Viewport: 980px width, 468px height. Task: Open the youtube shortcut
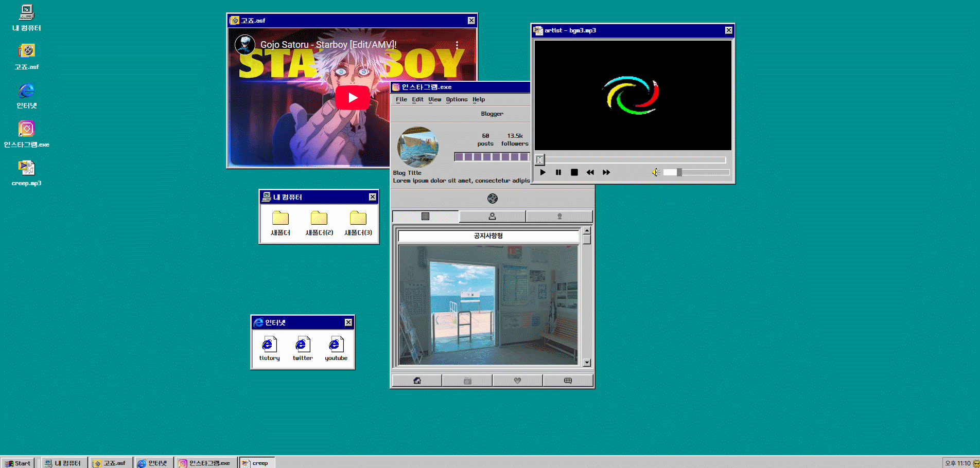click(x=336, y=348)
